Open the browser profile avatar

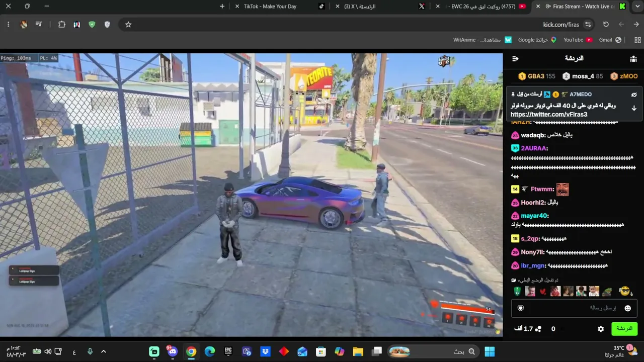(x=24, y=25)
